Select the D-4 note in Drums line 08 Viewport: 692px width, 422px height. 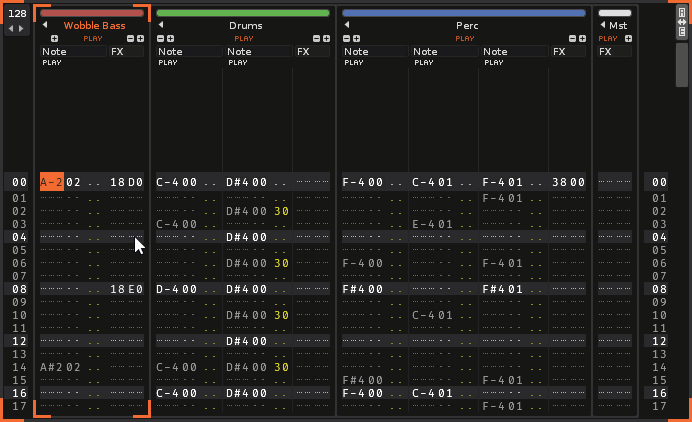coord(168,289)
